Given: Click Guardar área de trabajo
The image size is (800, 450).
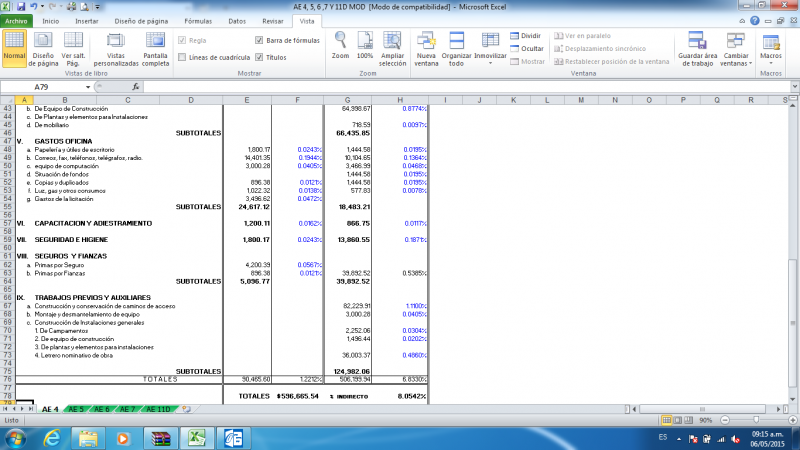Looking at the screenshot, I should coord(696,47).
